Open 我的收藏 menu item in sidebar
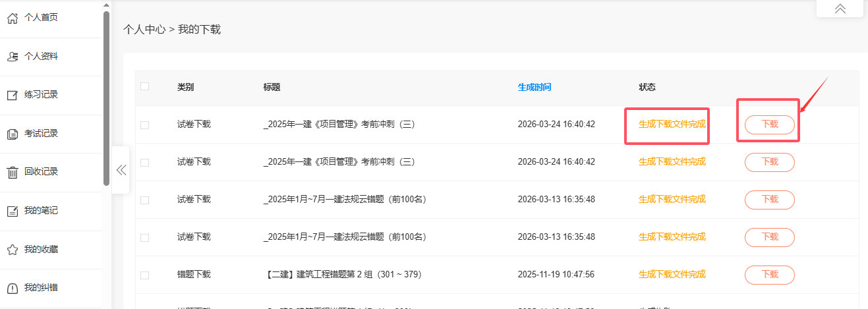The image size is (868, 309). pyautogui.click(x=41, y=250)
